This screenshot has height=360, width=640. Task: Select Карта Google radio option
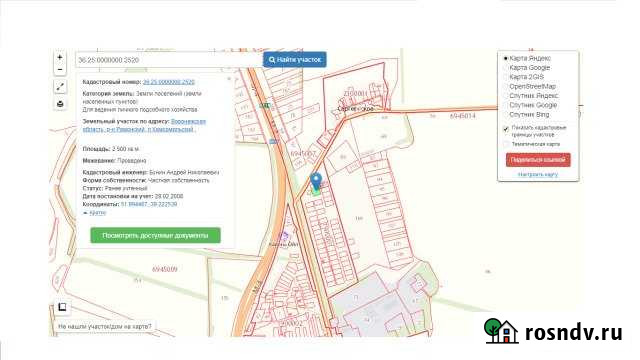coord(505,68)
